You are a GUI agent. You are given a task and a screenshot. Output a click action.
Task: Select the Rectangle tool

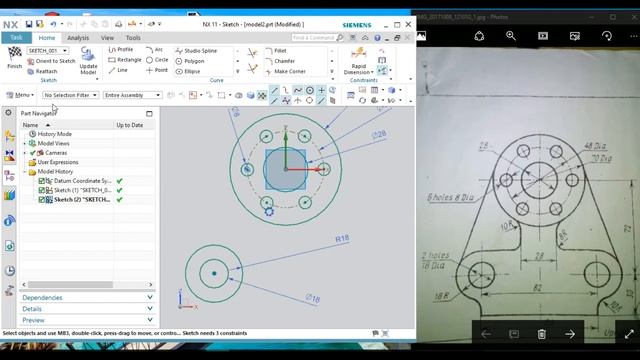[125, 60]
